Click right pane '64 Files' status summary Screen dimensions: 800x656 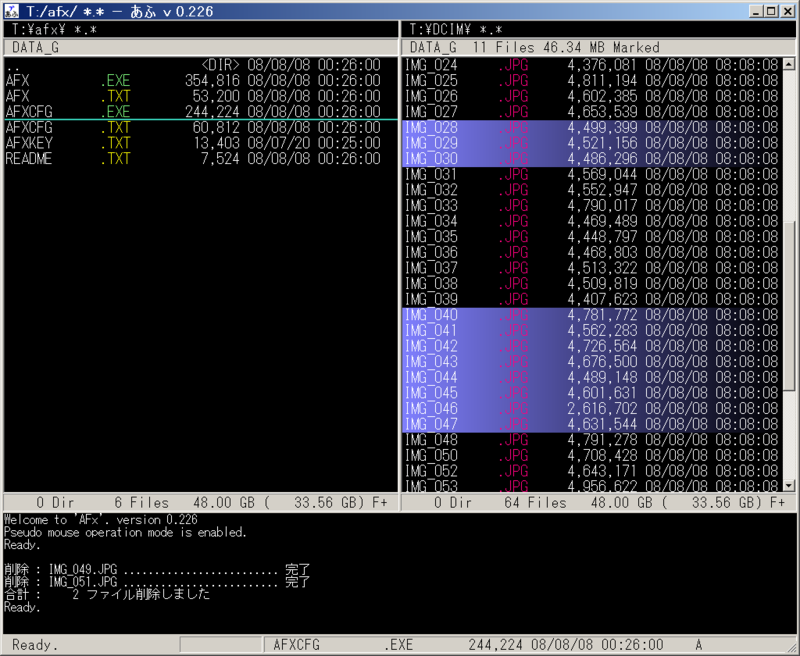tap(535, 503)
